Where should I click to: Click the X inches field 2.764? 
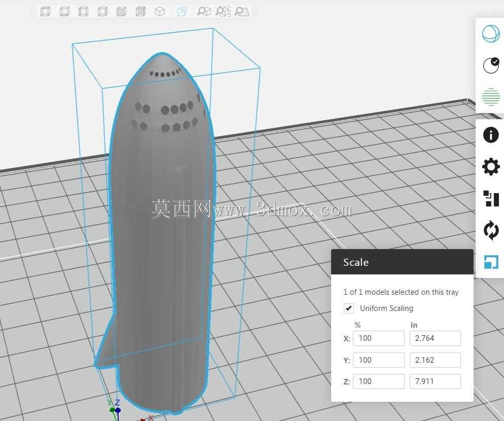click(435, 338)
